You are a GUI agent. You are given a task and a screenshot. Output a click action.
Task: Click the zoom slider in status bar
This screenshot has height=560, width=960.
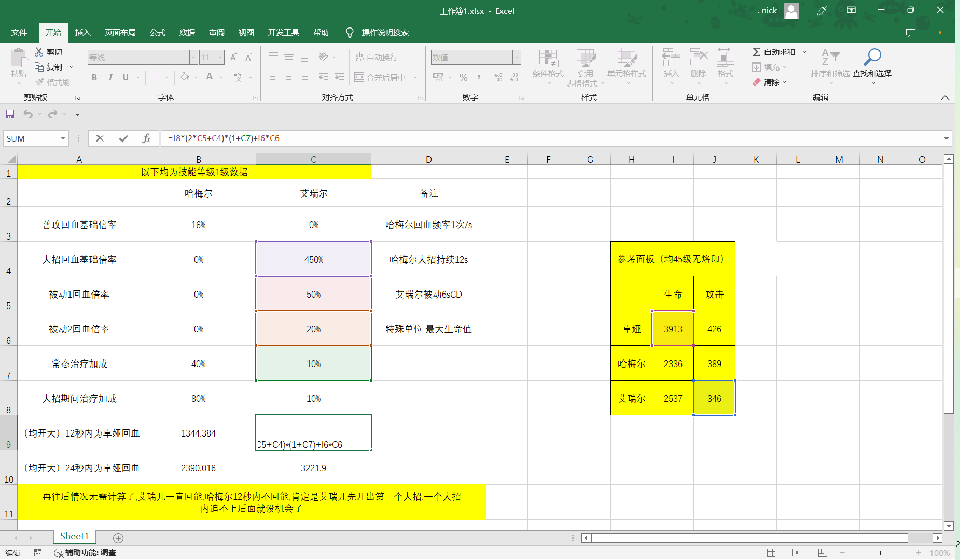click(x=880, y=553)
